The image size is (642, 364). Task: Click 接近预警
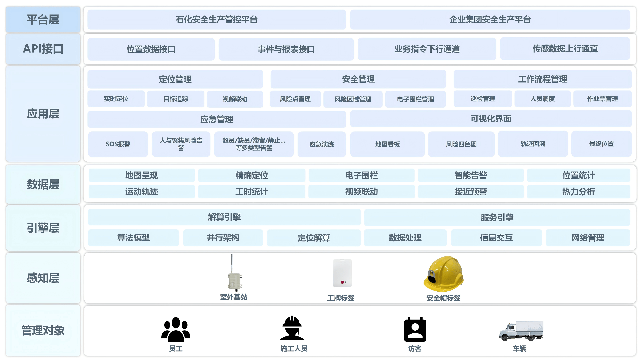click(471, 192)
